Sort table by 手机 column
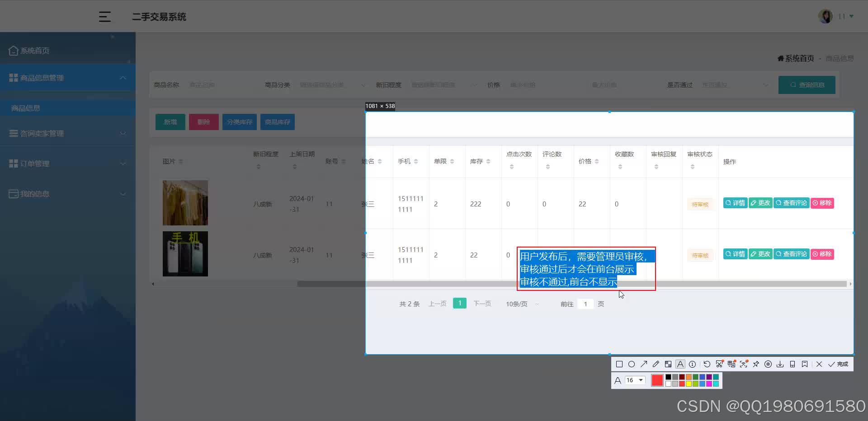Viewport: 868px width, 421px height. tap(416, 162)
